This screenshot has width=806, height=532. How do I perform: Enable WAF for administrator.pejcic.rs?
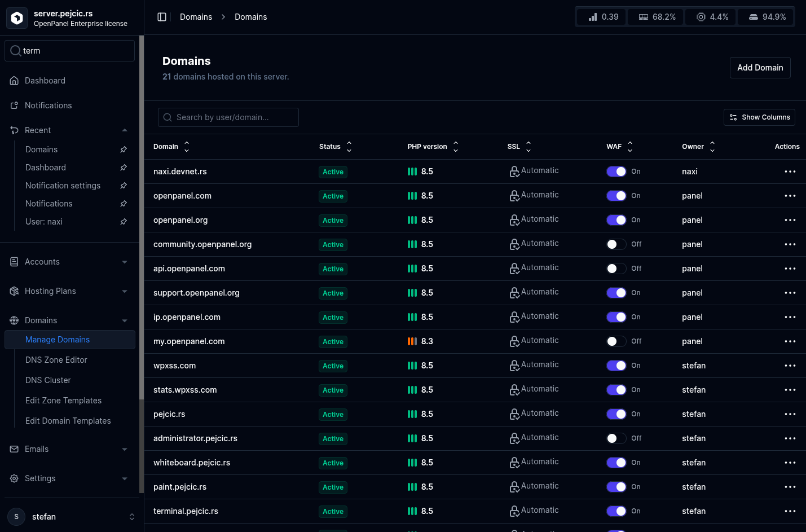pos(616,438)
